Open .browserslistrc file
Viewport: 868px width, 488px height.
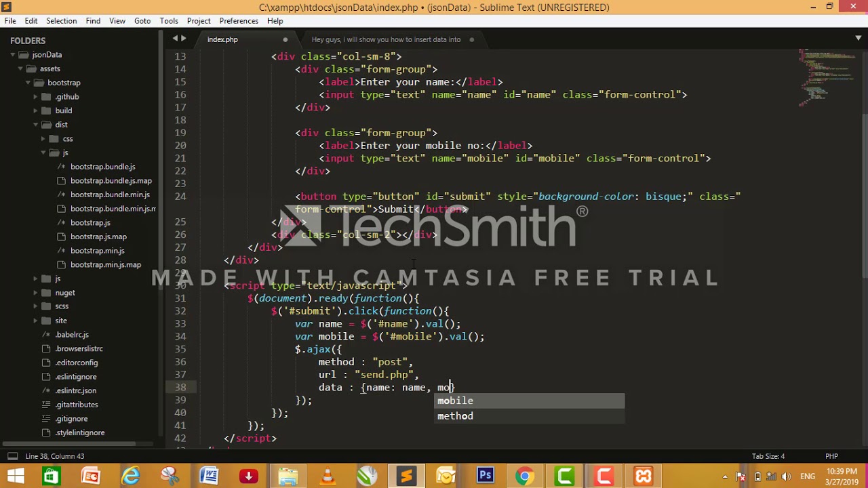click(x=79, y=348)
